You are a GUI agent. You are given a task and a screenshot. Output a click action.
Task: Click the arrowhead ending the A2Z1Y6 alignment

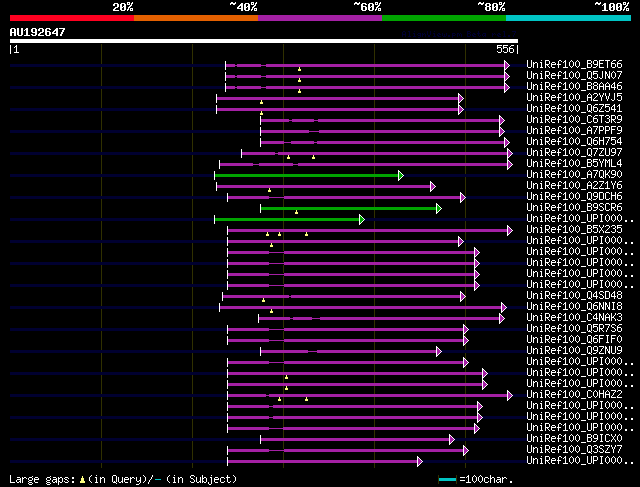point(433,187)
